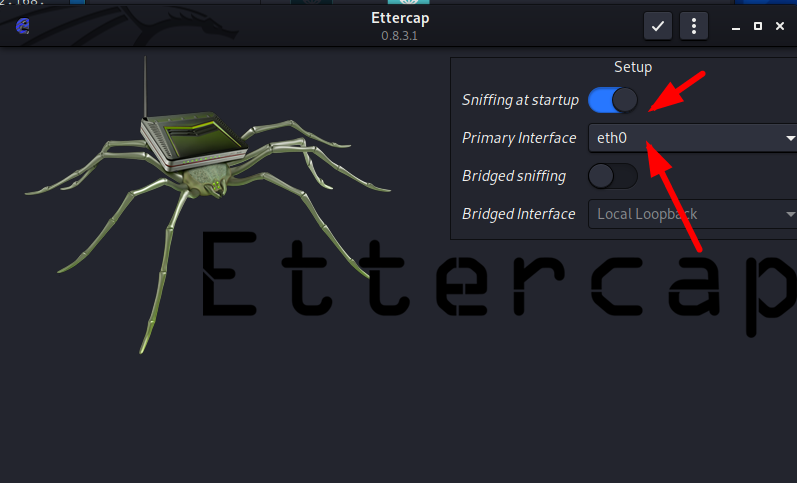Click the Ettercap spider router logo image
Viewport: 797px width, 483px height.
(208, 203)
